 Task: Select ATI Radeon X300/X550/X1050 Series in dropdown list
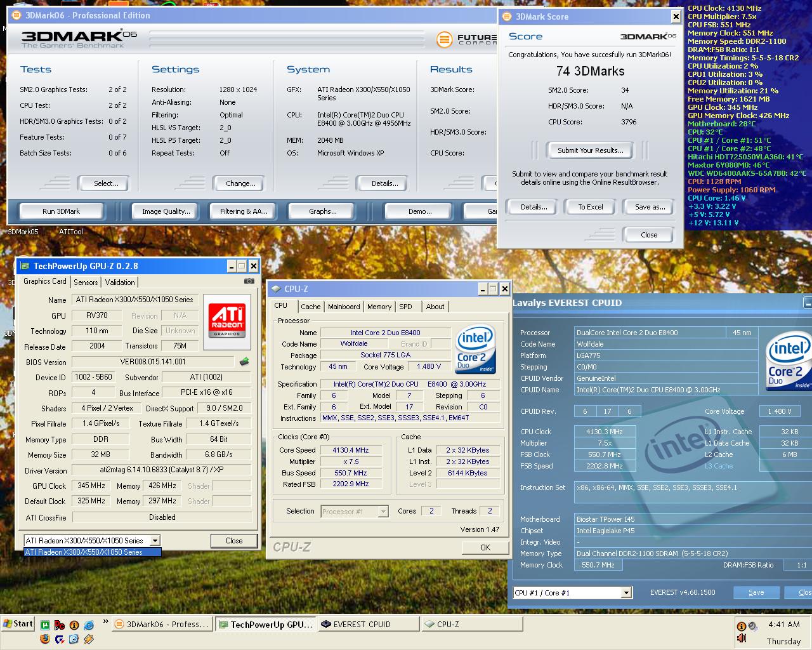[x=93, y=552]
